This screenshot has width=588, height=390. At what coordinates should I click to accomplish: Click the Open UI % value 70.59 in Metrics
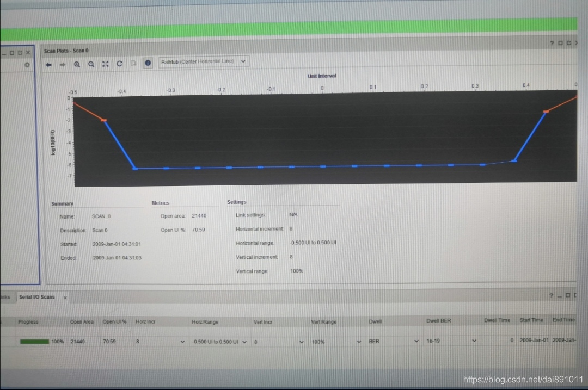coord(198,230)
